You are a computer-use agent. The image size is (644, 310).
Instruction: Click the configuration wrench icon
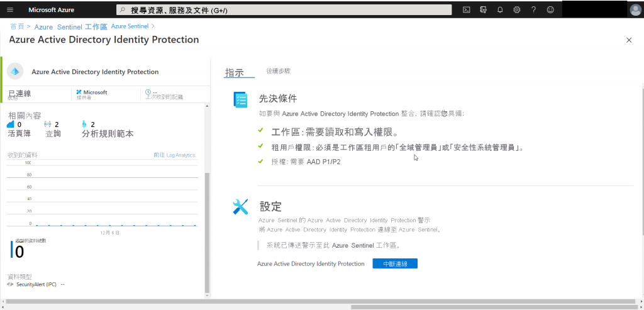(240, 207)
